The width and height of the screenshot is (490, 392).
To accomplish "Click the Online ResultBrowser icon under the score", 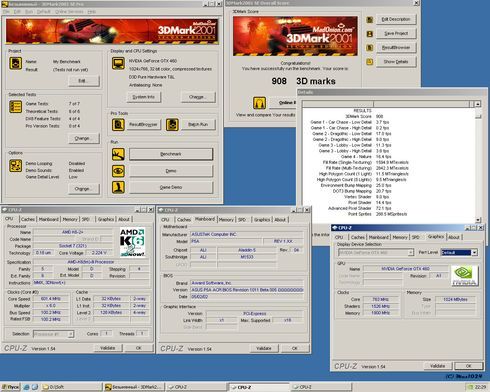I will [259, 103].
